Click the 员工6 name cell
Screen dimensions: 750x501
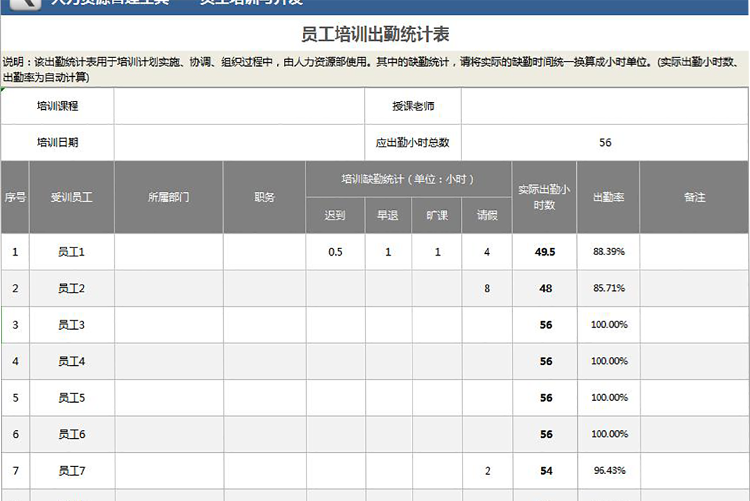72,434
